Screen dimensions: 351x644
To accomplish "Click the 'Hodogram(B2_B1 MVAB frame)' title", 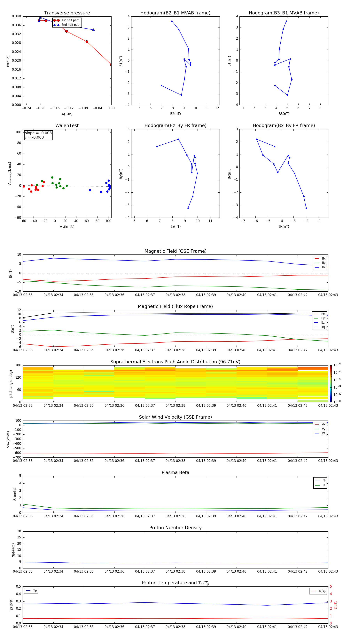I will pos(175,13).
